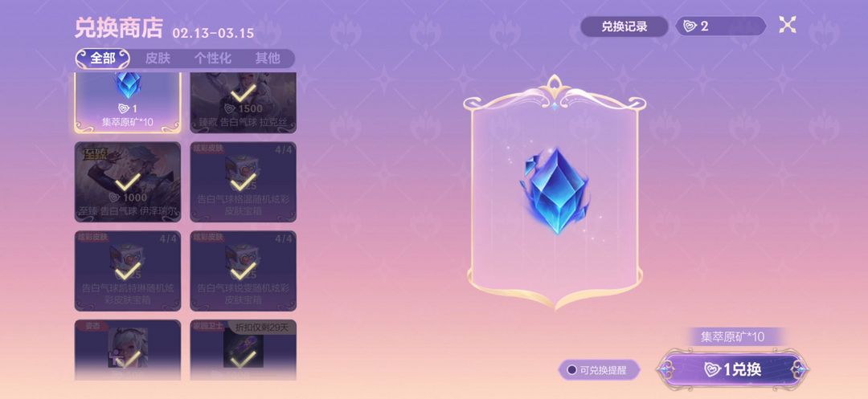Select the 全部 filter tab
Viewport: 868px width, 399px height.
pyautogui.click(x=102, y=58)
